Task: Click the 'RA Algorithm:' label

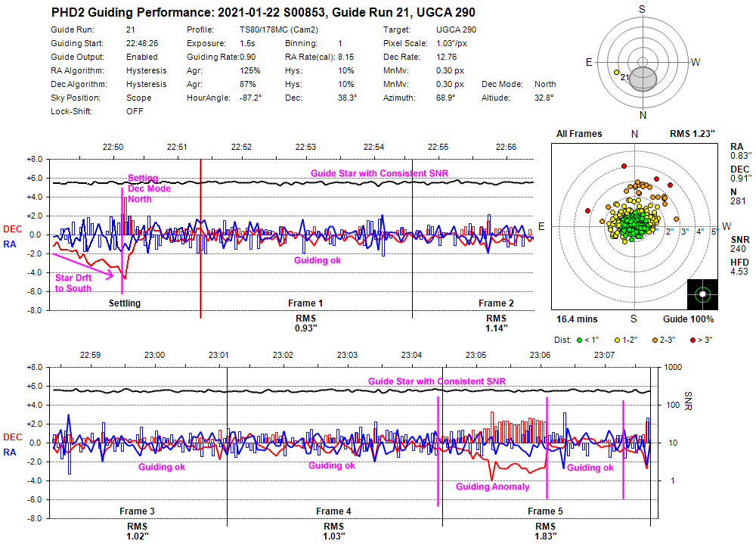Action: coord(77,70)
